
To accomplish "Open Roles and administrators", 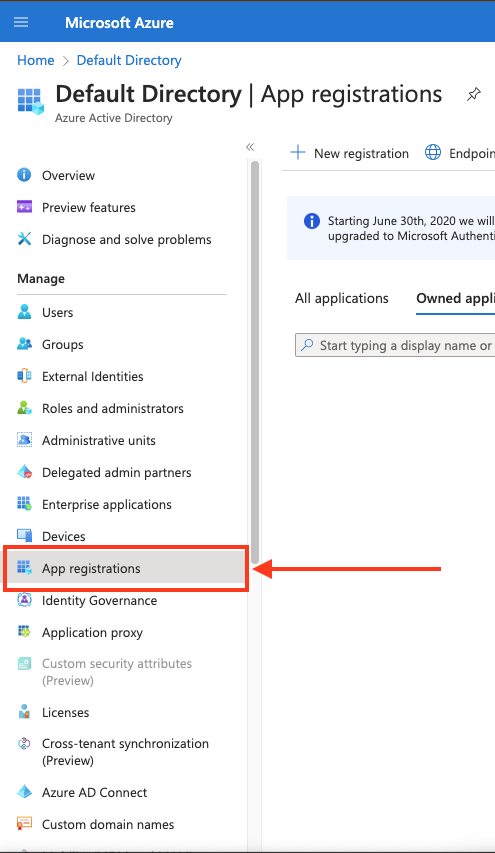I will [113, 409].
